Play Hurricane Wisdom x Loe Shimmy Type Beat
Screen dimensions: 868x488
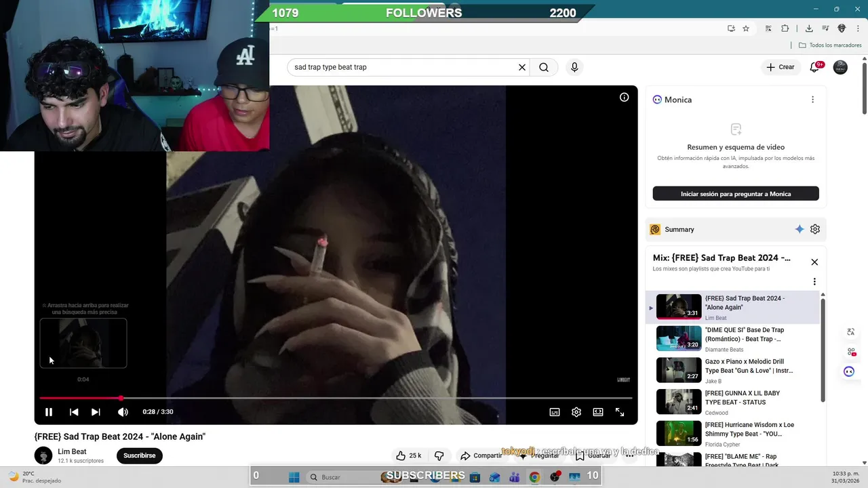(732, 434)
